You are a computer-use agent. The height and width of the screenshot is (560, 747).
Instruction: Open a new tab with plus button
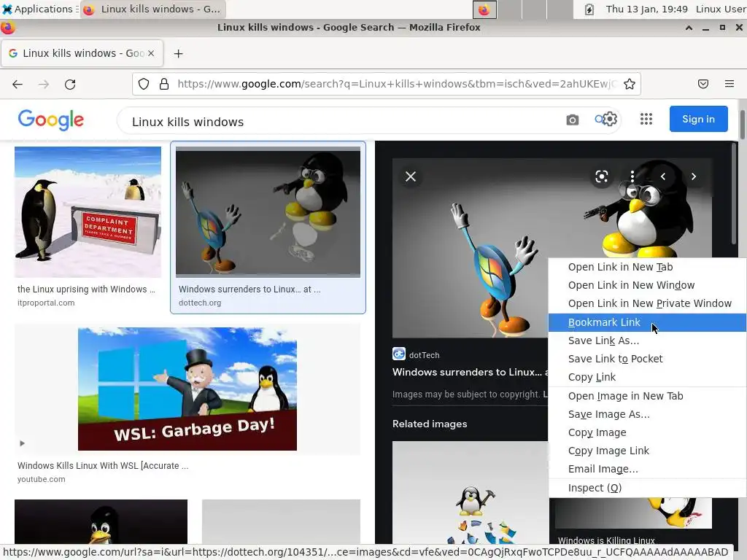(x=178, y=53)
